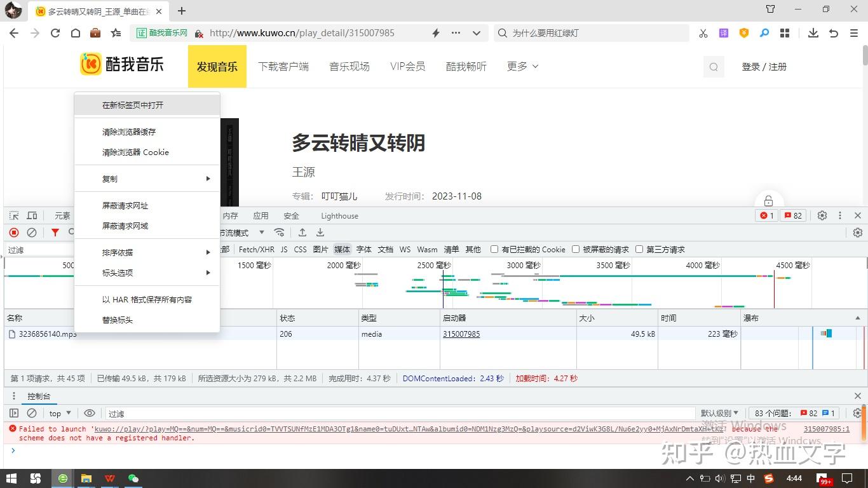Select the 图片 resource type filter

click(x=320, y=249)
